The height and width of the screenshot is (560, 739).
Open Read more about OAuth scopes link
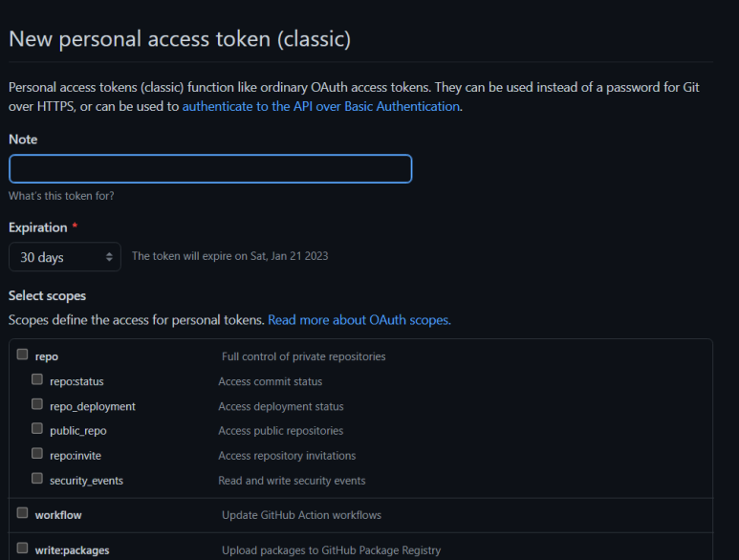(x=359, y=320)
